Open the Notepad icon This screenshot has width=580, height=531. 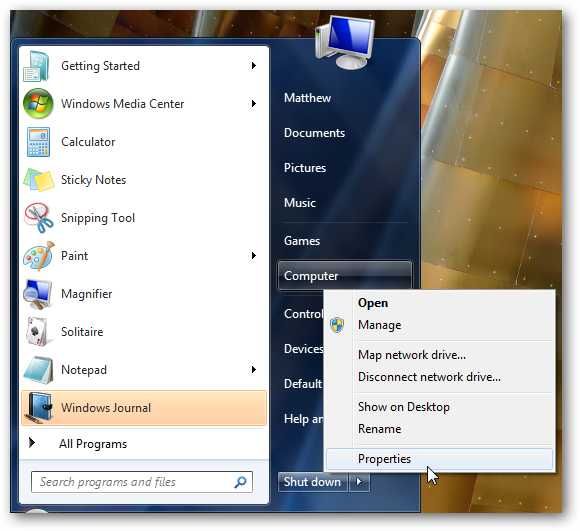coord(38,370)
